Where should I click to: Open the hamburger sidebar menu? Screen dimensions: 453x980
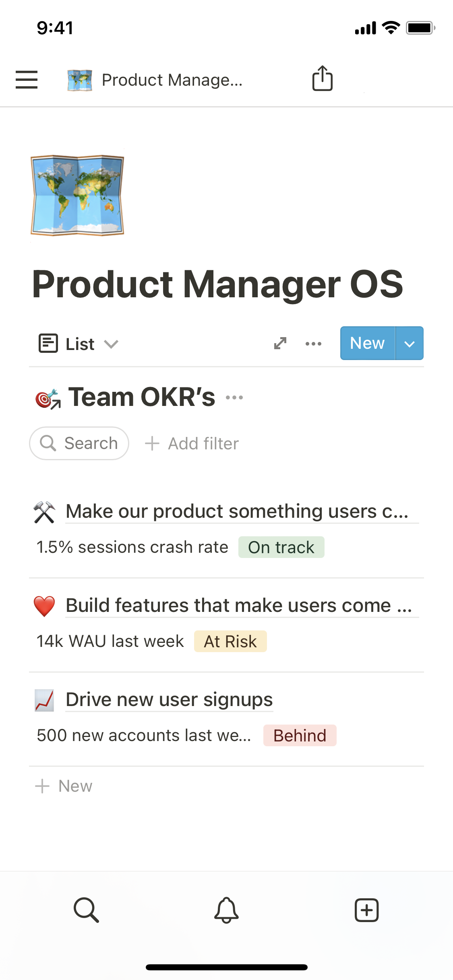[x=27, y=80]
